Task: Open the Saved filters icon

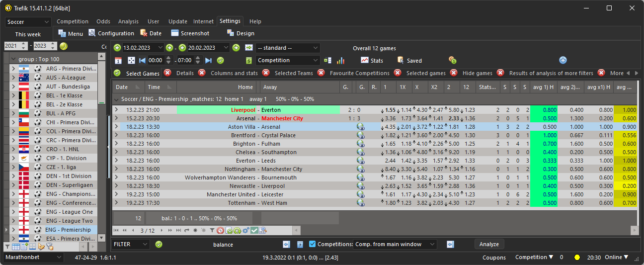Action: [401, 60]
